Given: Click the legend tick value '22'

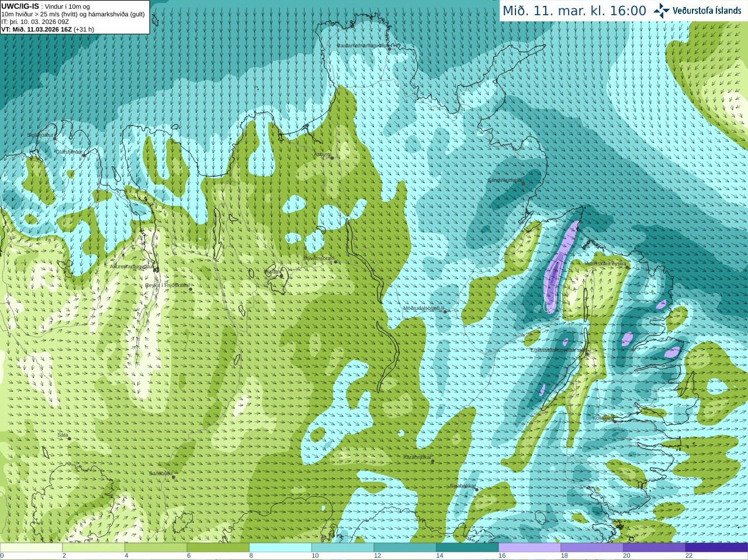Looking at the screenshot, I should click(x=689, y=556).
